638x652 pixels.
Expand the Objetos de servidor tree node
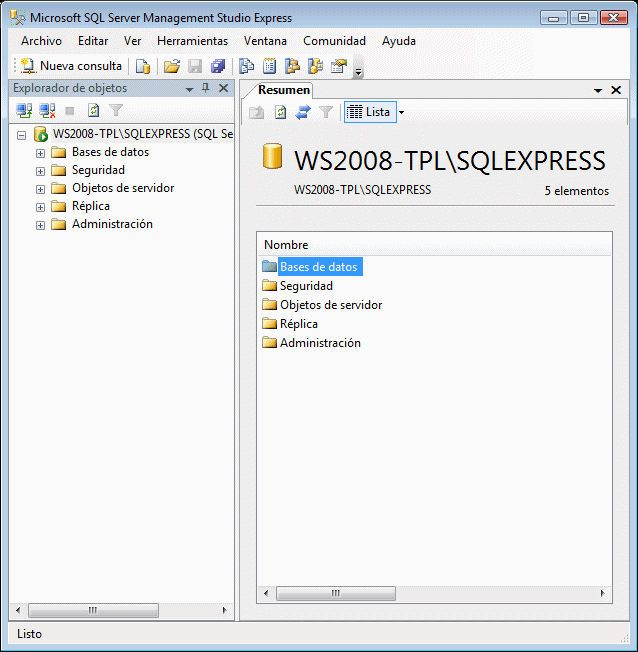[40, 190]
